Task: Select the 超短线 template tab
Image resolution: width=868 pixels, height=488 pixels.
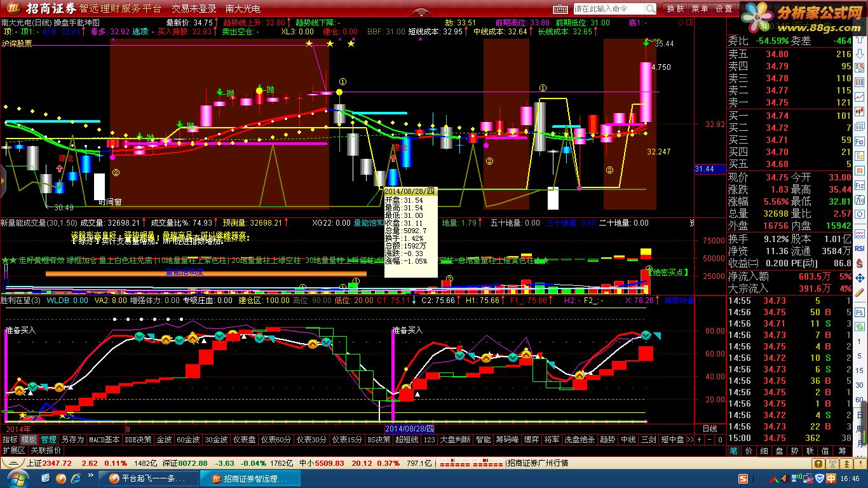Action: [407, 440]
